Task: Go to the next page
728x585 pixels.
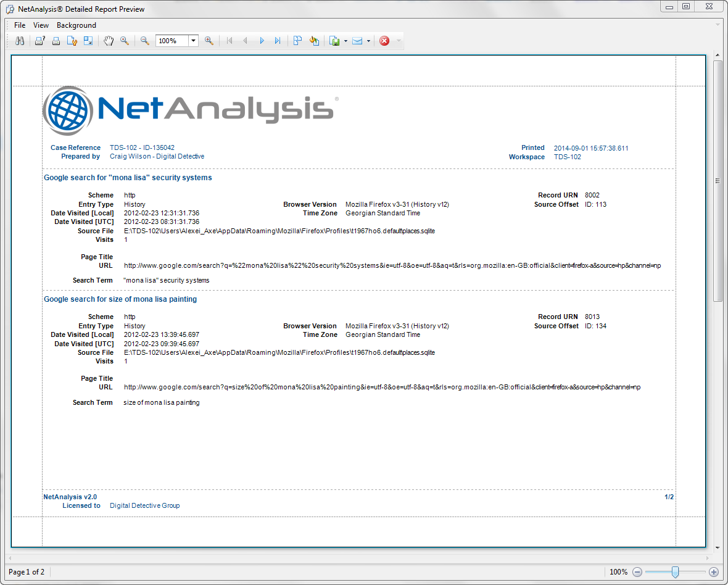Action: (262, 41)
